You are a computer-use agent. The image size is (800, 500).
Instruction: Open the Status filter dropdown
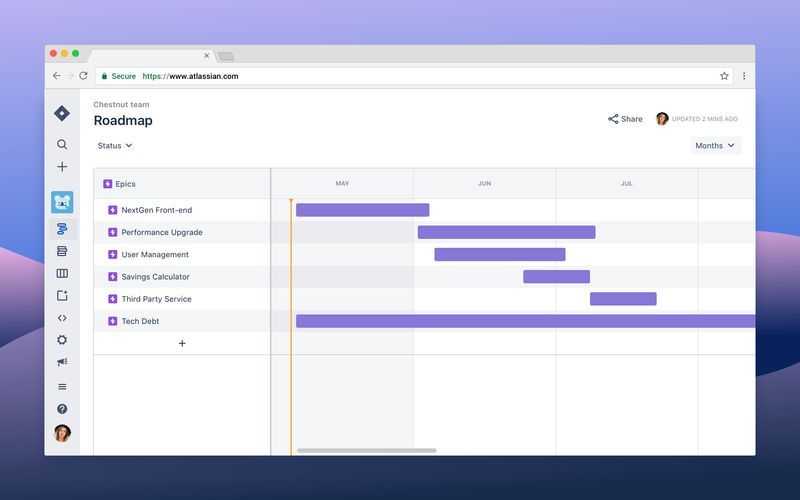coord(115,145)
